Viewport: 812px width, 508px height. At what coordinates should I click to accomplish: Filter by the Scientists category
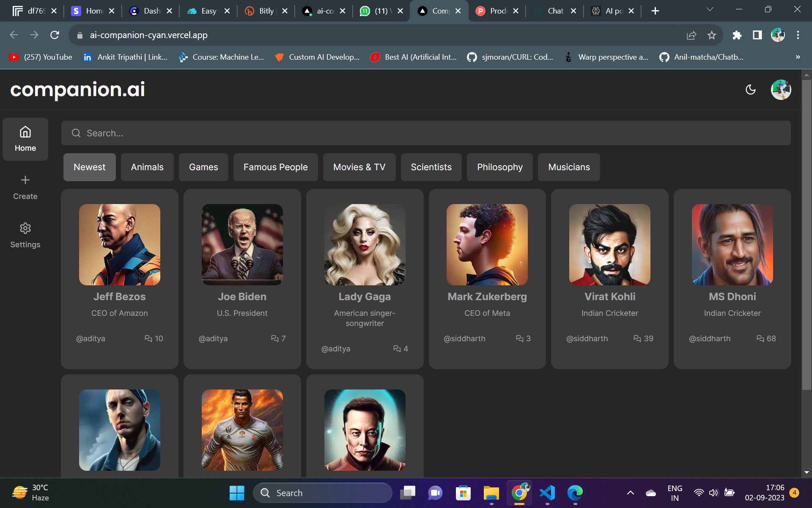point(431,167)
